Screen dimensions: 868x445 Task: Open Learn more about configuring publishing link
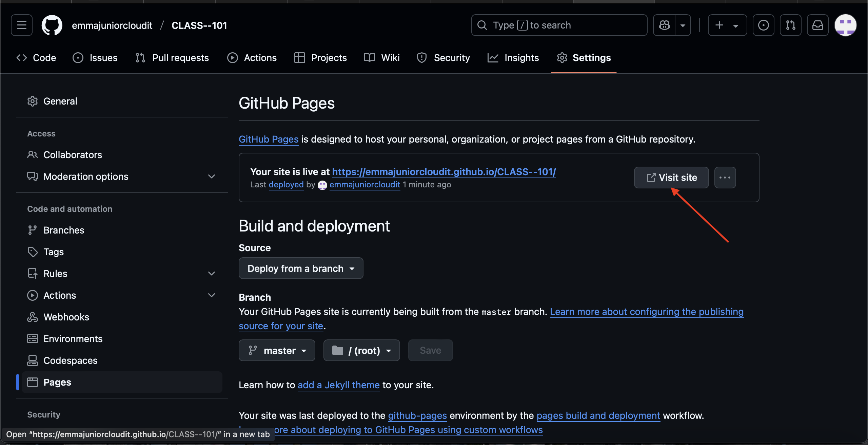pyautogui.click(x=647, y=312)
